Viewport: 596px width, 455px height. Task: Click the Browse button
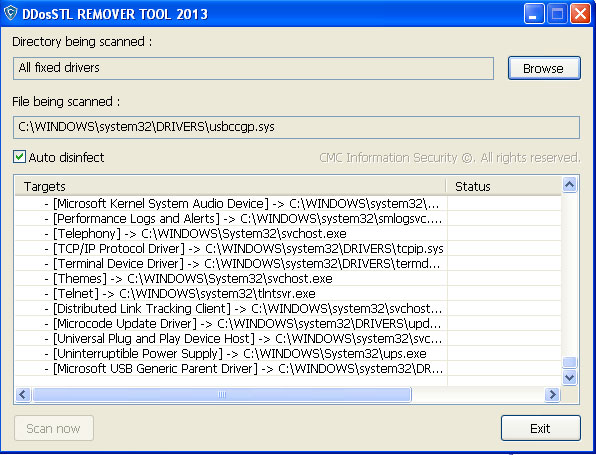(x=544, y=68)
